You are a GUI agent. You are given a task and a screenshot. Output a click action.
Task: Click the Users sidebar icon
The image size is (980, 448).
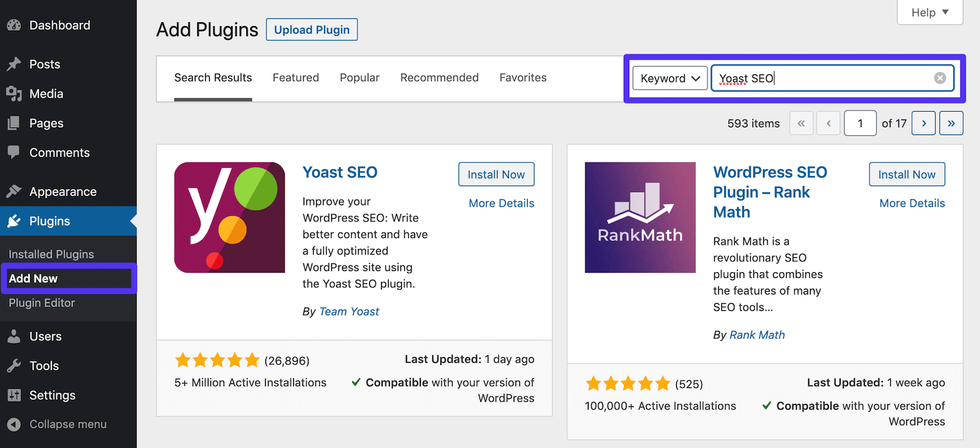tap(14, 336)
